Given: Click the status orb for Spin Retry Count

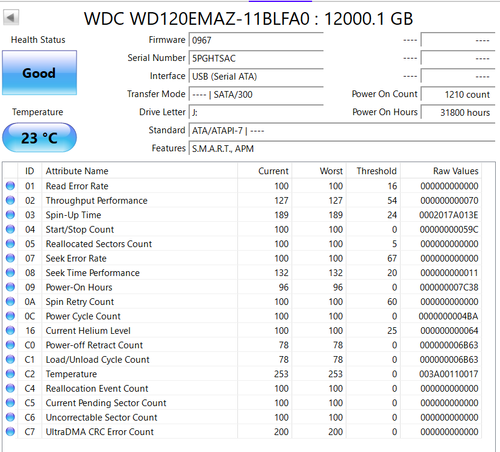Looking at the screenshot, I should coord(10,301).
